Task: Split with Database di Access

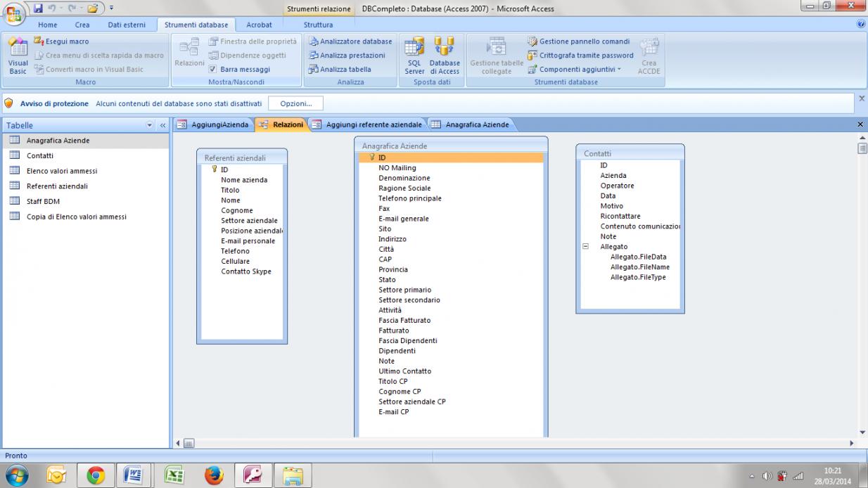Action: coord(445,56)
